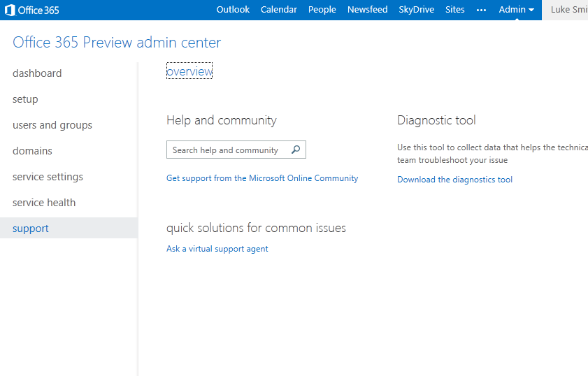Screen dimensions: 588x376
Task: Go to Calendar in top bar
Action: 278,10
